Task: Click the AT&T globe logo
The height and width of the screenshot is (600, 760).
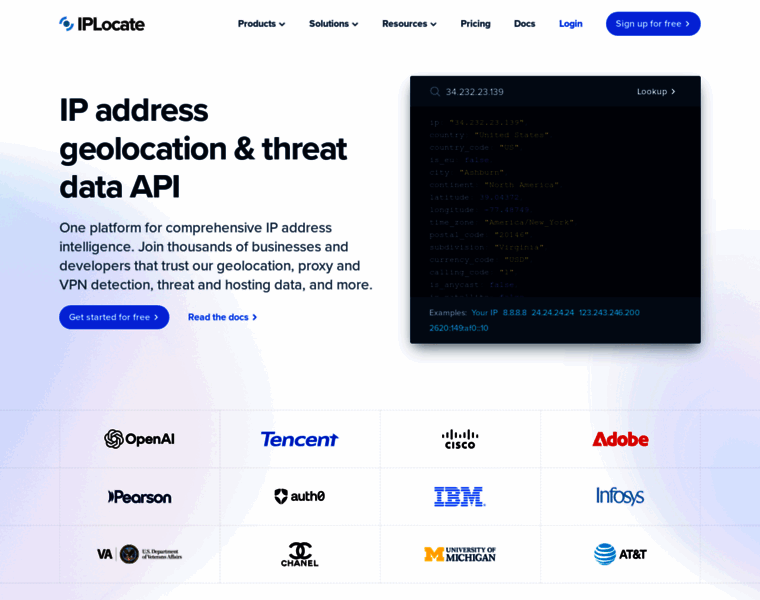Action: pyautogui.click(x=605, y=554)
